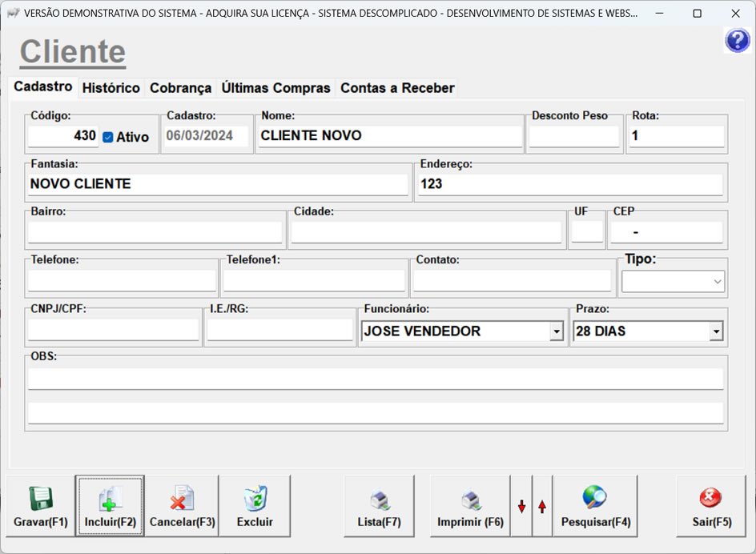Click the Contato input field

point(512,281)
